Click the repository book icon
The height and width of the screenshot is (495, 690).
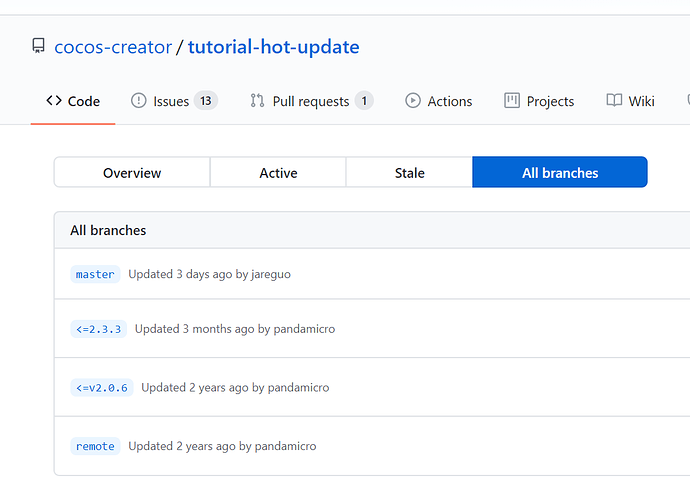(39, 47)
